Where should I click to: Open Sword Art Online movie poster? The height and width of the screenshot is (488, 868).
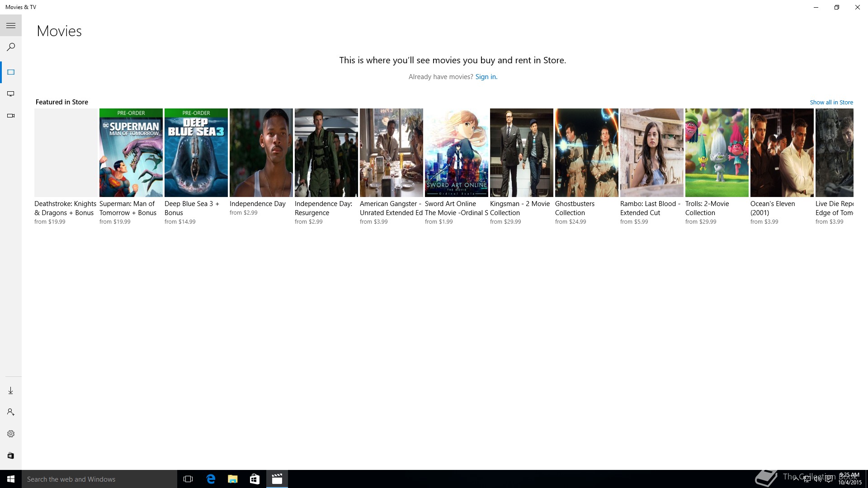point(457,153)
